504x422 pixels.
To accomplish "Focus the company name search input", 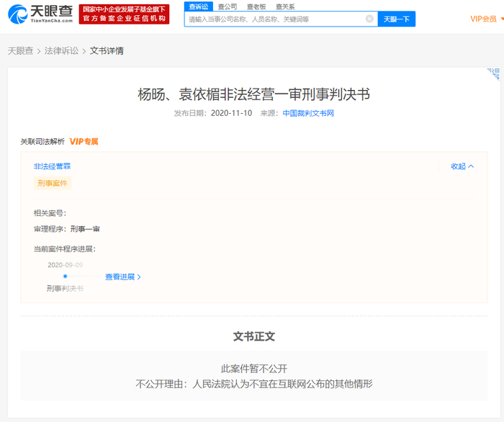I will point(274,19).
